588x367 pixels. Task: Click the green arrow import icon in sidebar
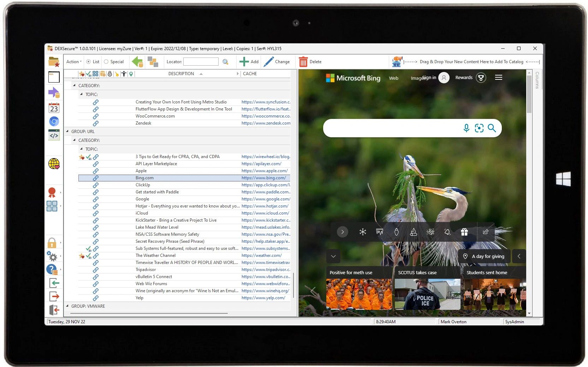(54, 283)
